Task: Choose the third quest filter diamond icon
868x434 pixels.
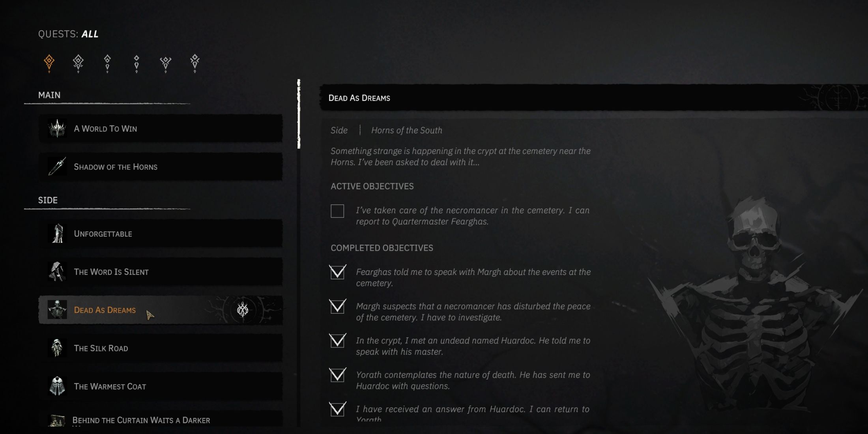Action: (x=107, y=63)
